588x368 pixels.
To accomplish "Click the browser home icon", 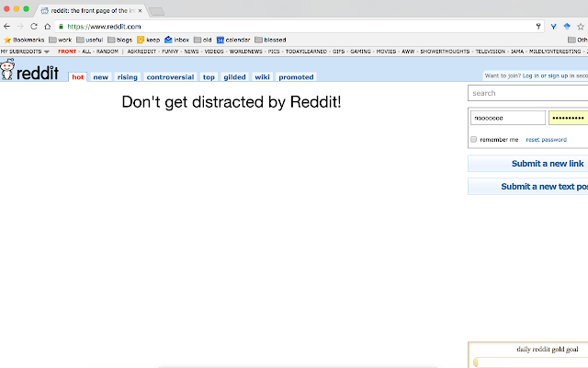I will coord(47,27).
